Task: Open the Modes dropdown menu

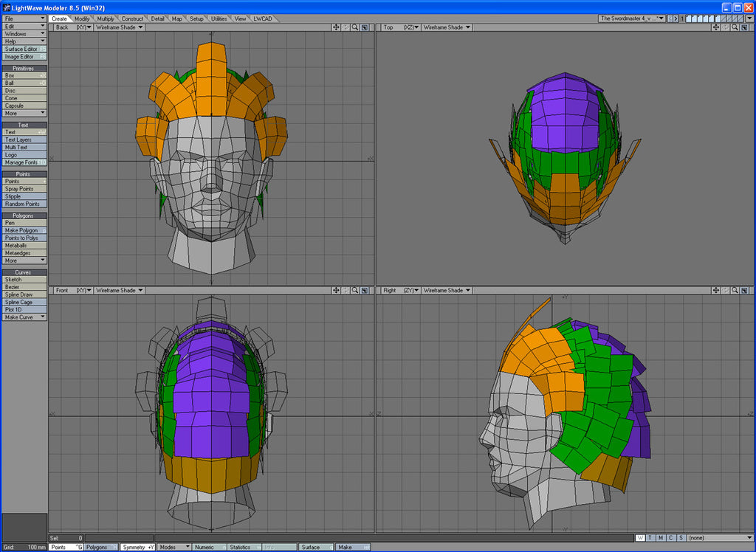Action: tap(173, 548)
